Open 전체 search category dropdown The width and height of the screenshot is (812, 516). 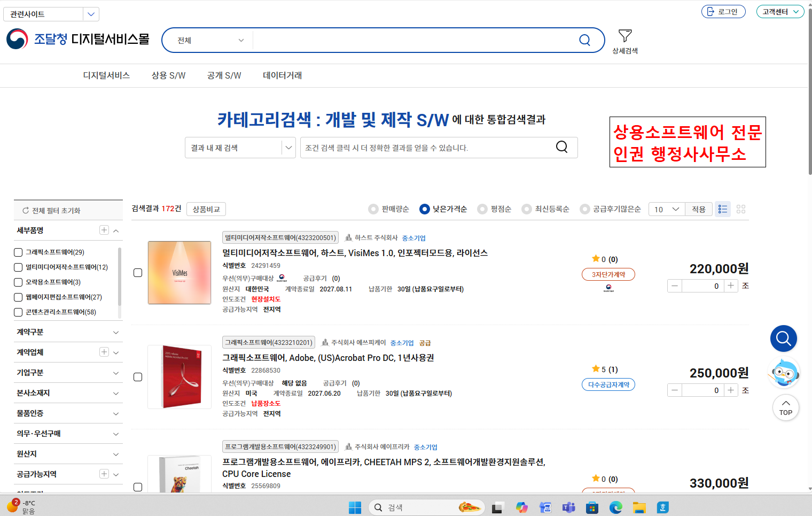pyautogui.click(x=211, y=40)
